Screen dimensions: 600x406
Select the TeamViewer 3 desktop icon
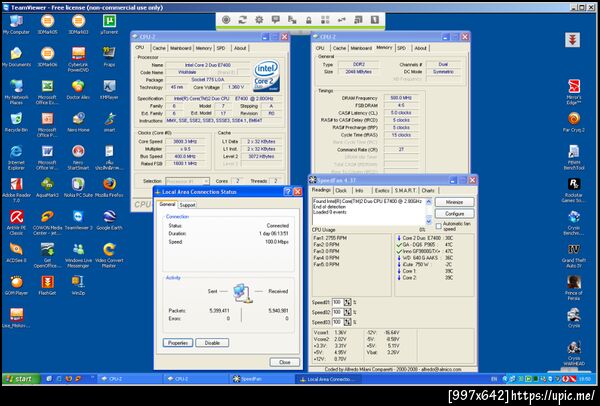point(78,219)
